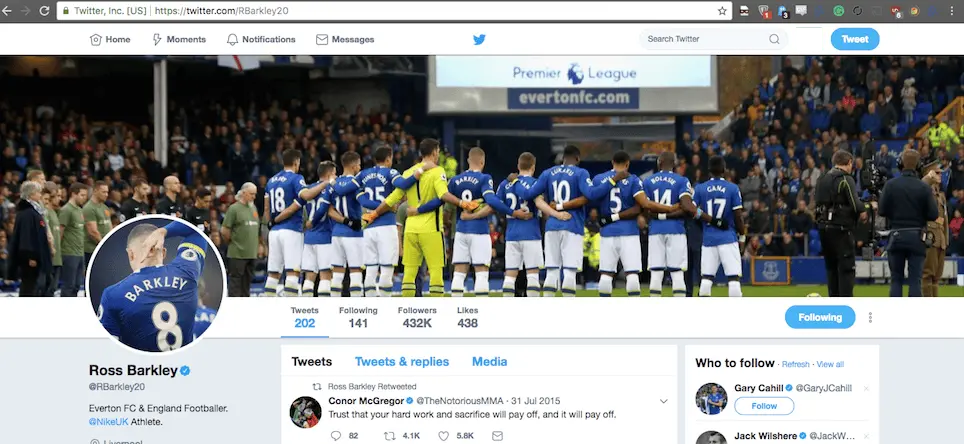Toggle the Following button for Ross Barkley
The height and width of the screenshot is (444, 964).
pyautogui.click(x=819, y=317)
